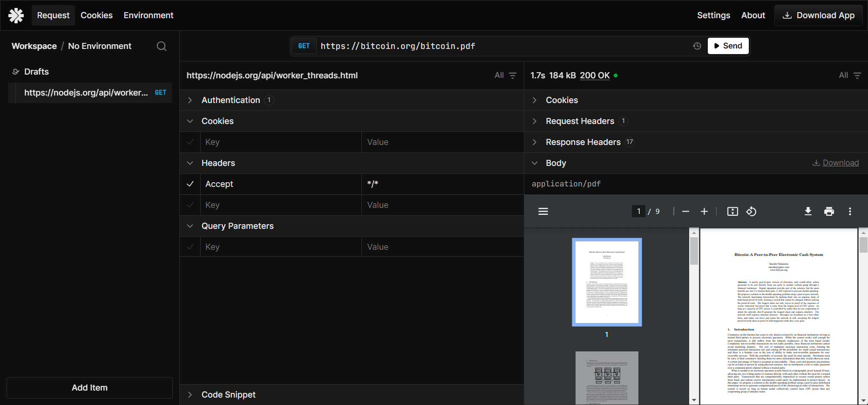The height and width of the screenshot is (405, 868).
Task: Click the PDF fit-to-page icon
Action: point(732,212)
